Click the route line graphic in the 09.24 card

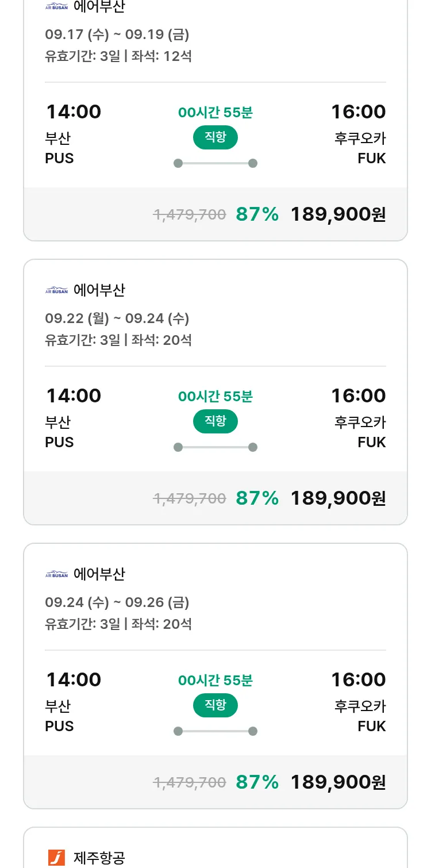215,731
